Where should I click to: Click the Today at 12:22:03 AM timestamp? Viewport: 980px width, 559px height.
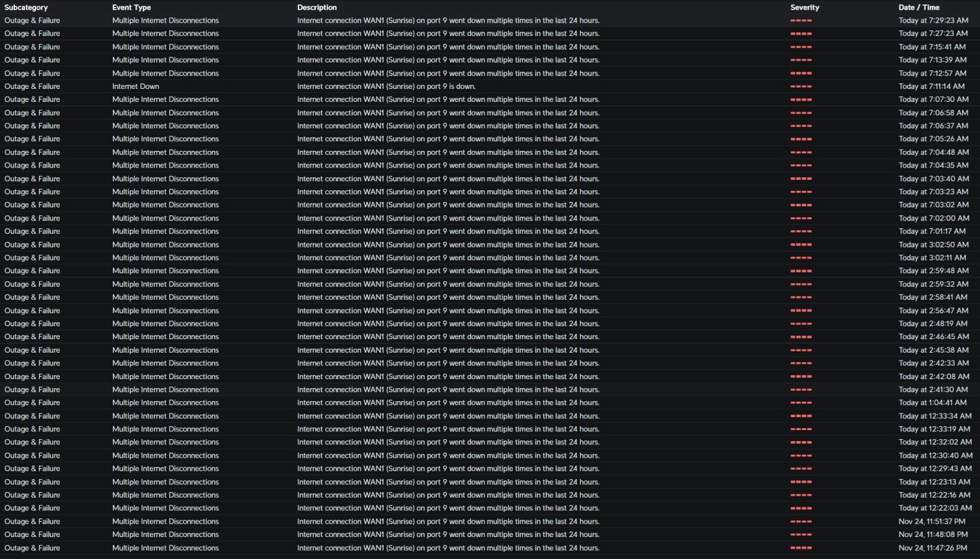tap(935, 508)
